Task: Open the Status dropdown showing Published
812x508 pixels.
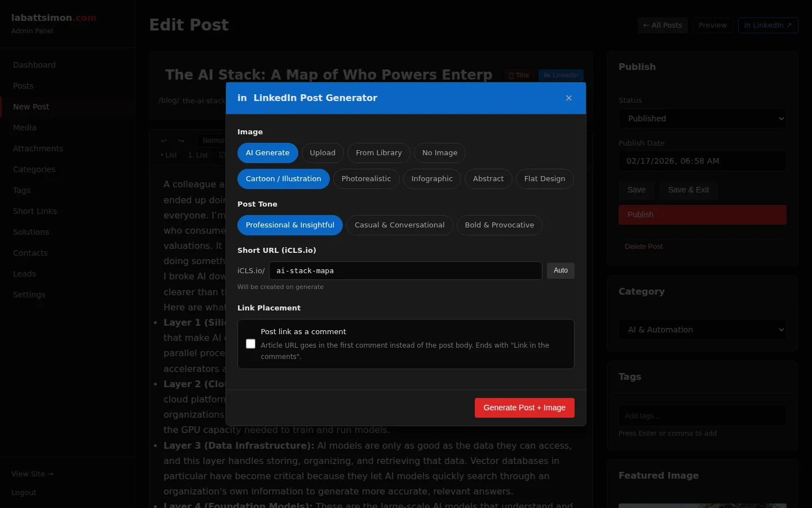Action: (x=702, y=119)
